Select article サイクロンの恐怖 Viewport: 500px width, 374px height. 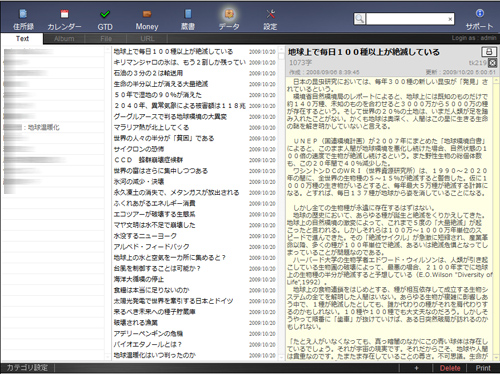195,149
